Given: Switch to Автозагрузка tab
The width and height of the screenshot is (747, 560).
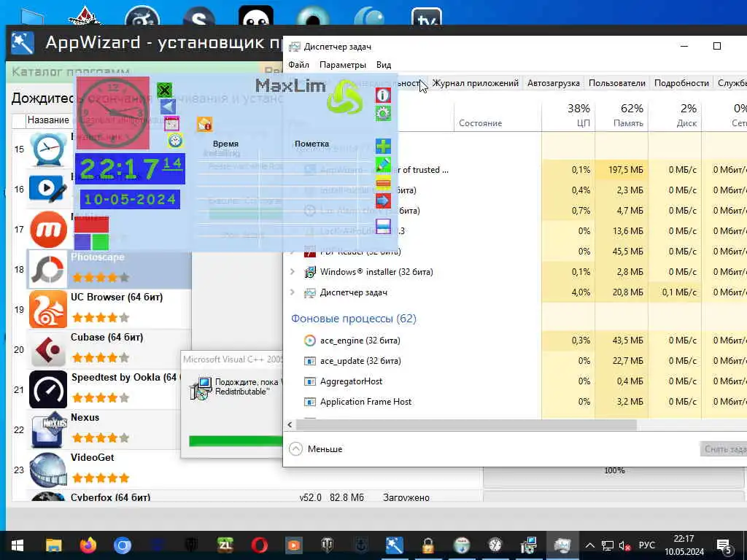Looking at the screenshot, I should tap(553, 83).
